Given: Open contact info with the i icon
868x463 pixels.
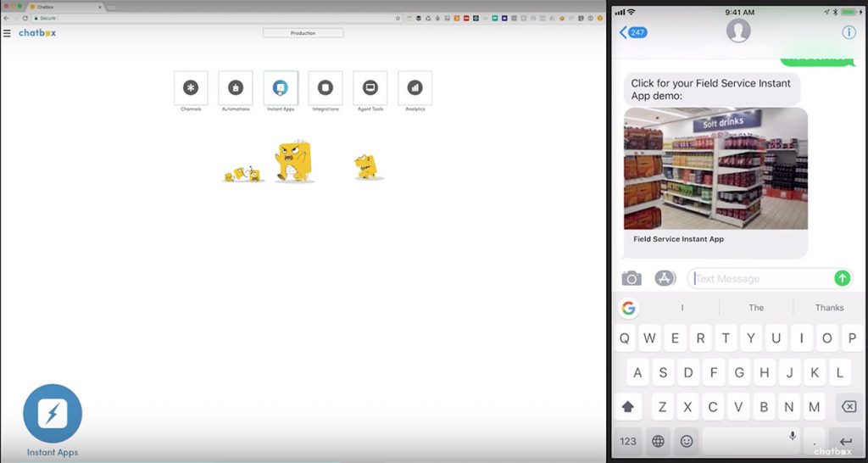Looking at the screenshot, I should coord(849,32).
